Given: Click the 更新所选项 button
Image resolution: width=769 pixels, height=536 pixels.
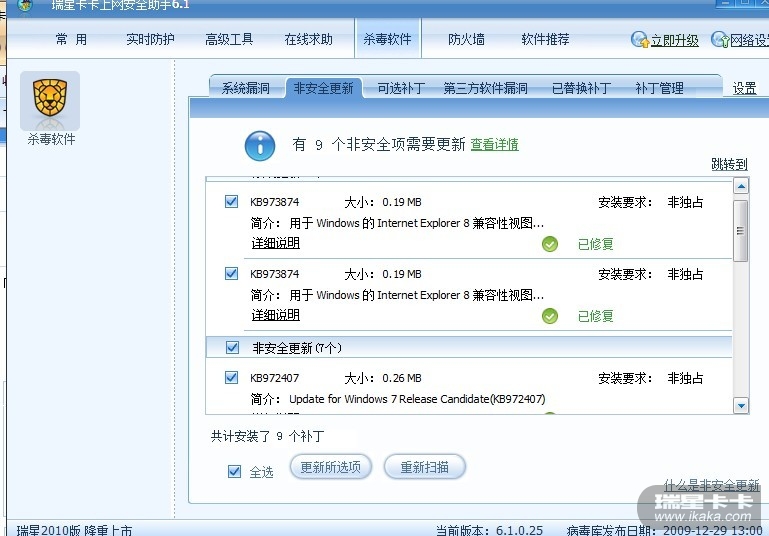Looking at the screenshot, I should 331,467.
